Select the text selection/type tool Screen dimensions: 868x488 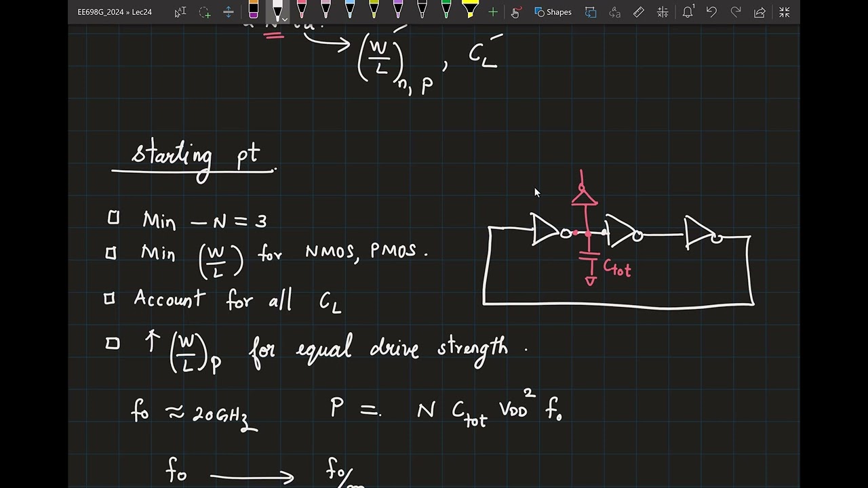[x=180, y=12]
